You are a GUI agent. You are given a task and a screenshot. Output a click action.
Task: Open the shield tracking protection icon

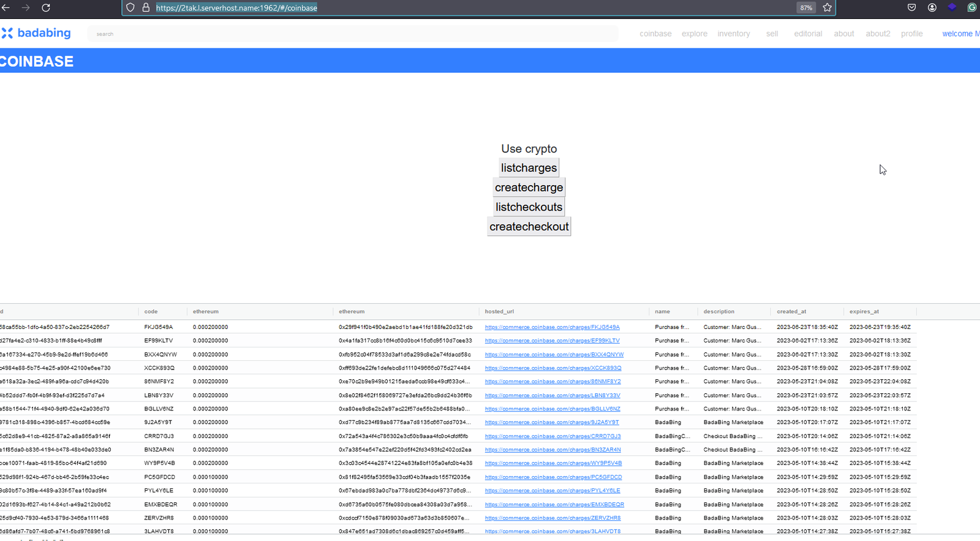(x=130, y=8)
